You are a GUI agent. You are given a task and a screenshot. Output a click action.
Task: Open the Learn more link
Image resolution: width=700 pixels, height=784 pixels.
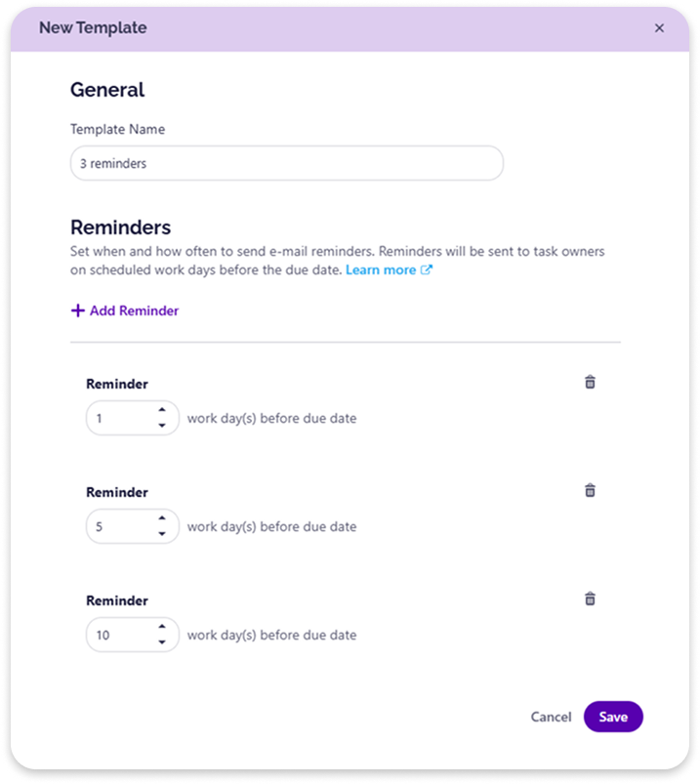coord(381,269)
